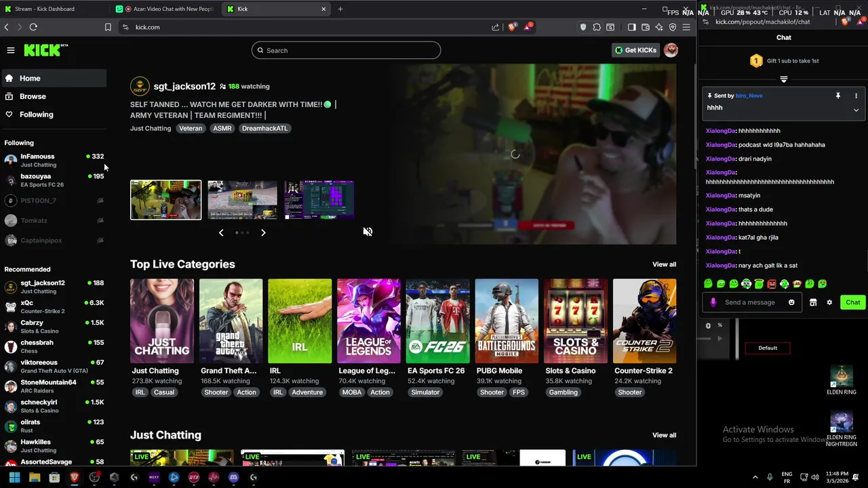Screen dimensions: 868x488
Task: Show previous featured stream arrow
Action: tap(221, 232)
